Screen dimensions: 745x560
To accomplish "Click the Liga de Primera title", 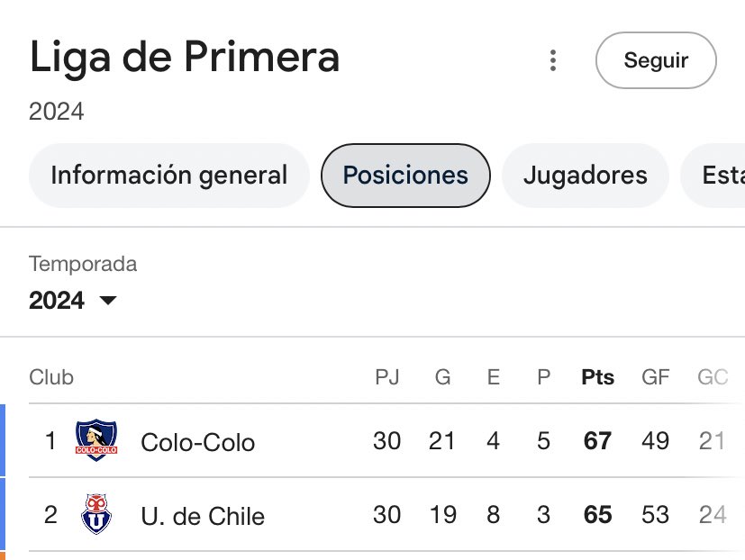I will 185,58.
